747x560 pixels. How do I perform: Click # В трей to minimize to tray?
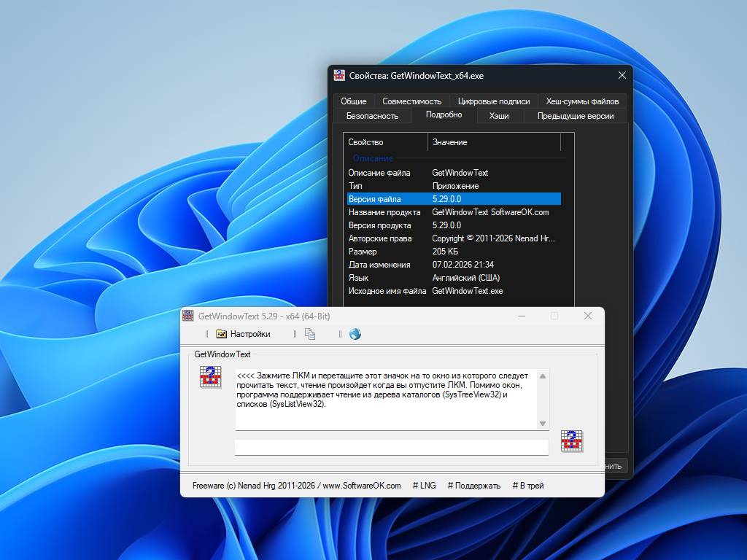(527, 486)
